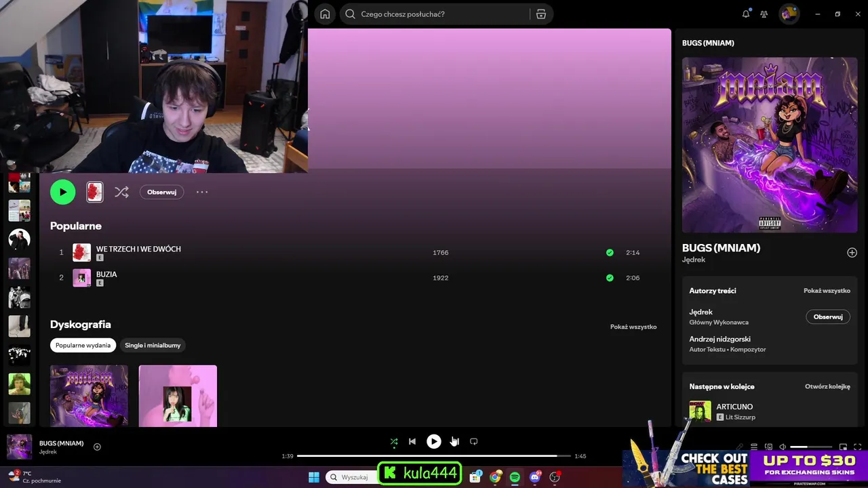This screenshot has width=868, height=488.
Task: Open the queue via Otwórz kolejkę
Action: point(827,386)
